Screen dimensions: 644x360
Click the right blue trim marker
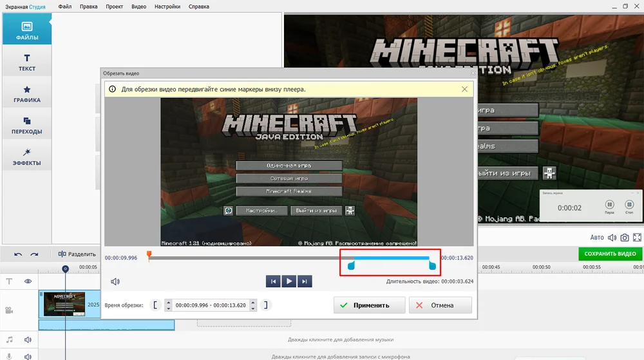(x=433, y=265)
